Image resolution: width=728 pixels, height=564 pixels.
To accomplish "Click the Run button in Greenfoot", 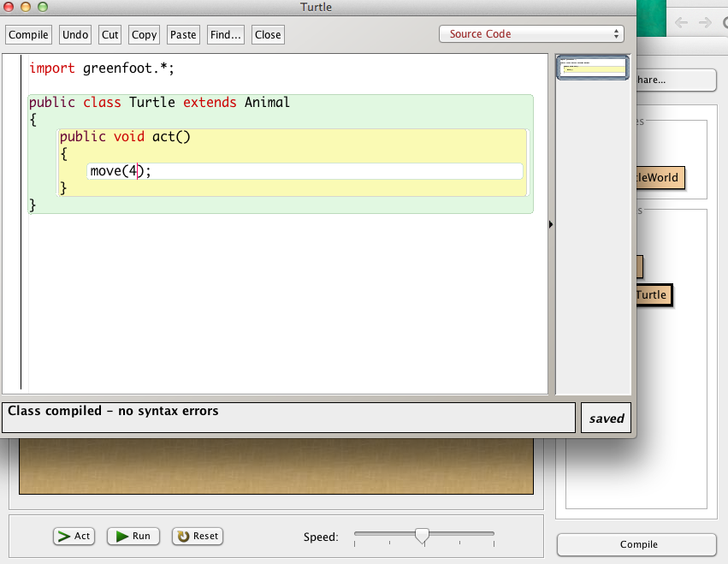I will (133, 536).
